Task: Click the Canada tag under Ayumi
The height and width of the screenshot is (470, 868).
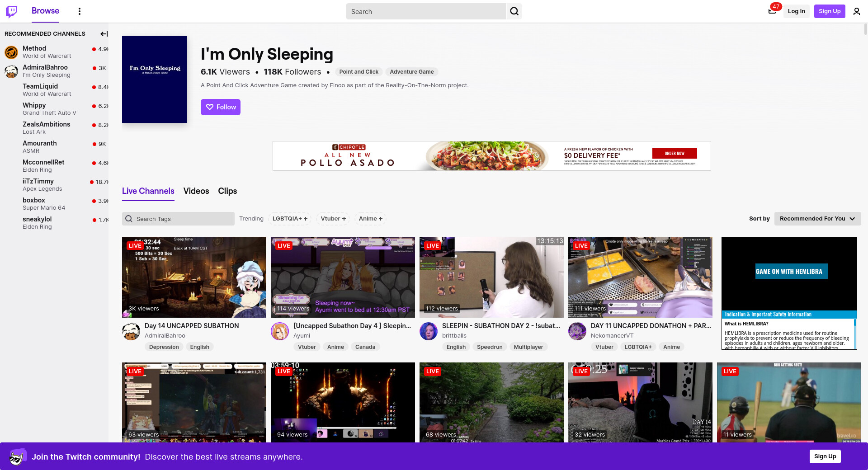Action: pyautogui.click(x=365, y=347)
